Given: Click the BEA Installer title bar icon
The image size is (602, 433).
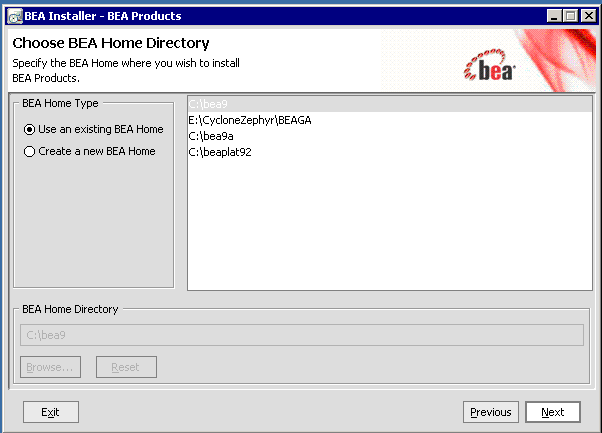Looking at the screenshot, I should click(x=15, y=16).
